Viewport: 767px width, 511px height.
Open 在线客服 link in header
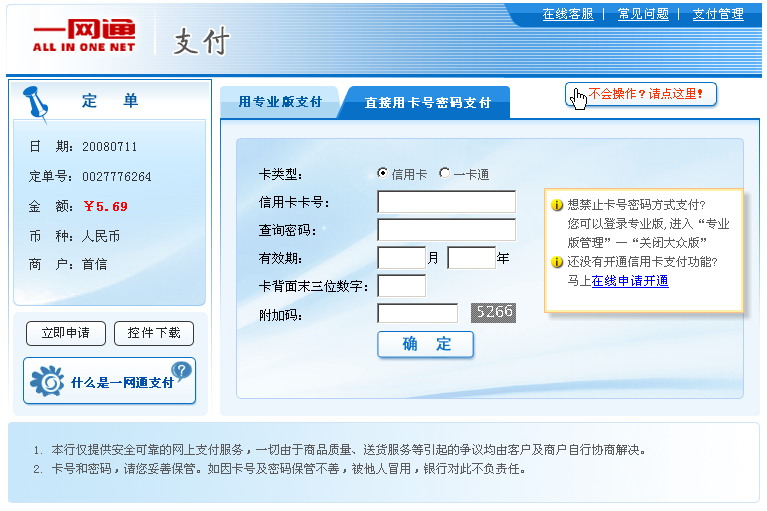pos(567,14)
